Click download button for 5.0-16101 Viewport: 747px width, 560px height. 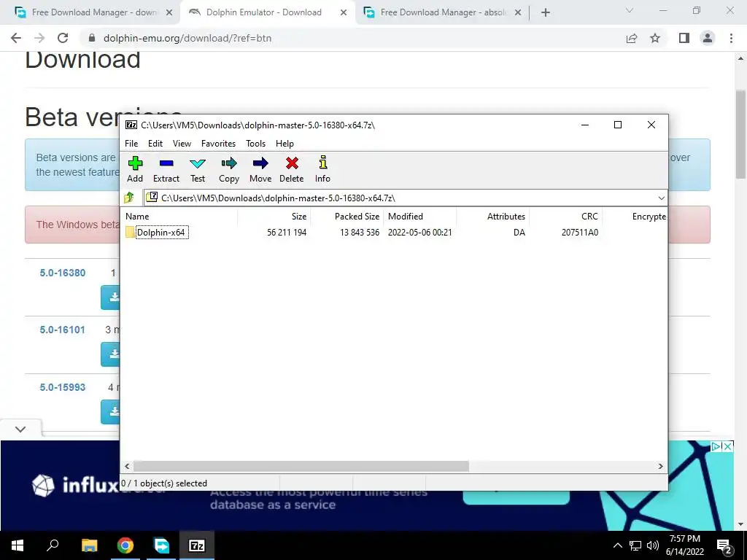pos(111,355)
